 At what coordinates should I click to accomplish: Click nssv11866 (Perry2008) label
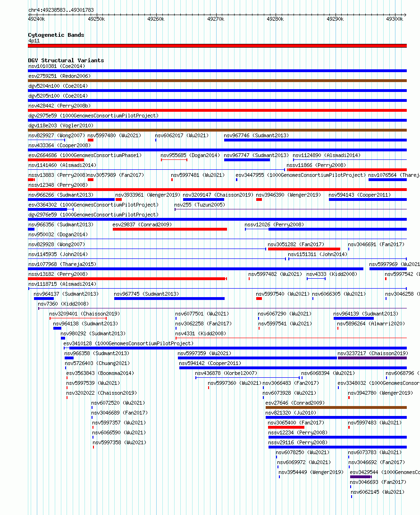pos(316,165)
